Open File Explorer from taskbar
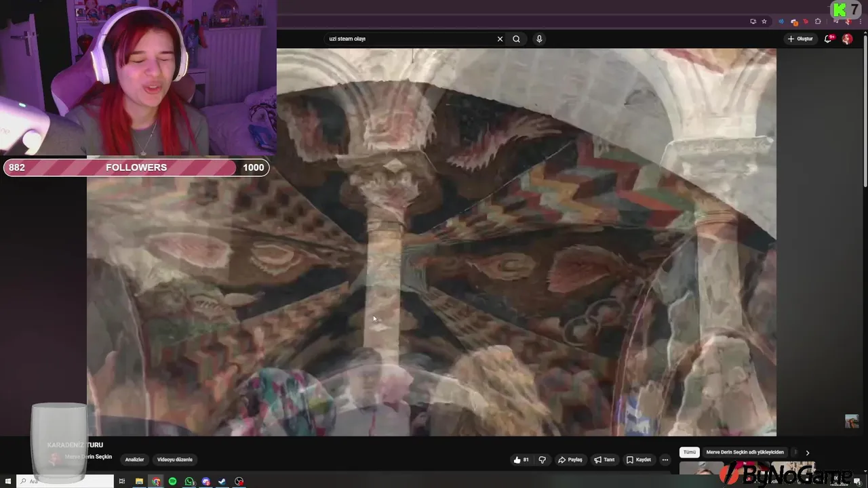The width and height of the screenshot is (868, 488). (139, 481)
